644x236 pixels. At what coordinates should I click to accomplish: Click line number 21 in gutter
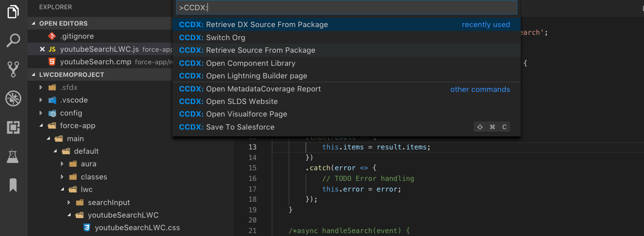(252, 231)
